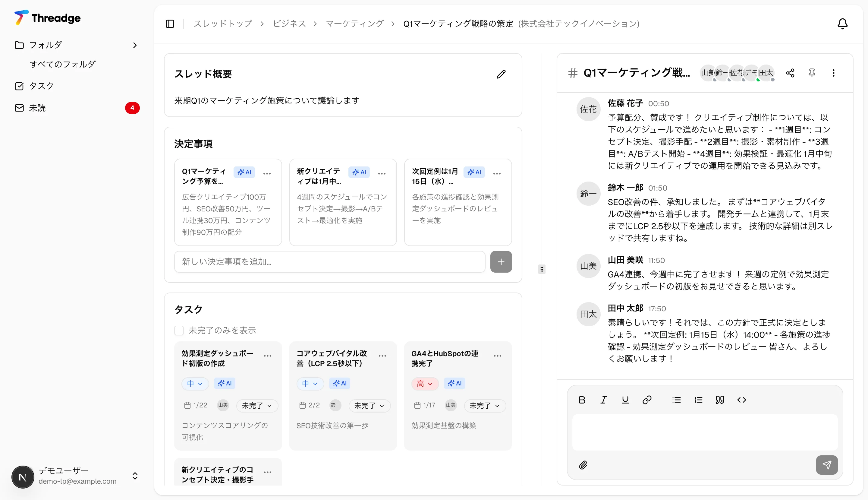Click the 新しい決定事項を追加 input field
The height and width of the screenshot is (500, 868).
[329, 261]
